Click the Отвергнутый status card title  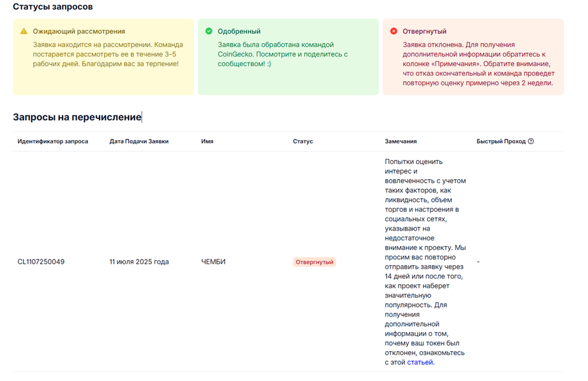click(425, 31)
